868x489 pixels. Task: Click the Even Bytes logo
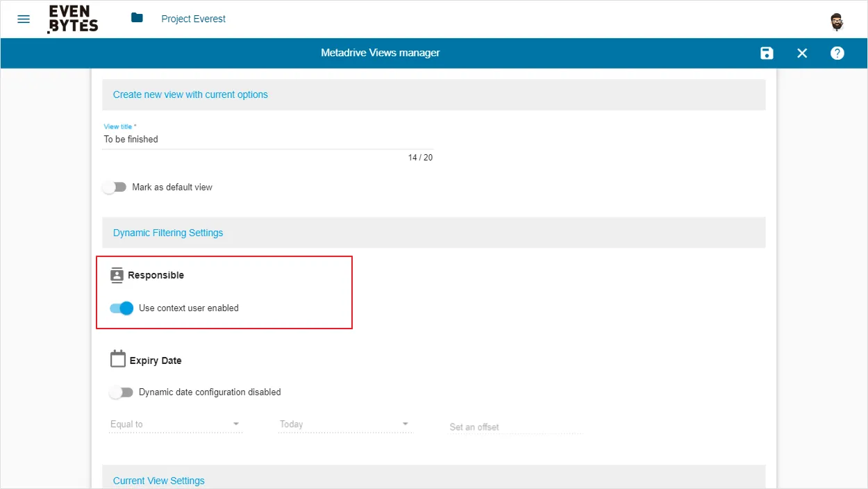click(x=73, y=19)
